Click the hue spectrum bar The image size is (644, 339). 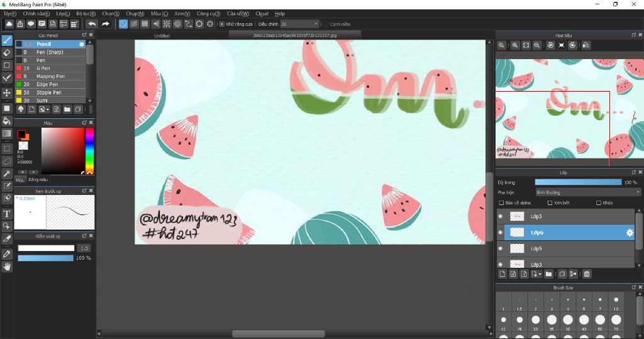89,151
